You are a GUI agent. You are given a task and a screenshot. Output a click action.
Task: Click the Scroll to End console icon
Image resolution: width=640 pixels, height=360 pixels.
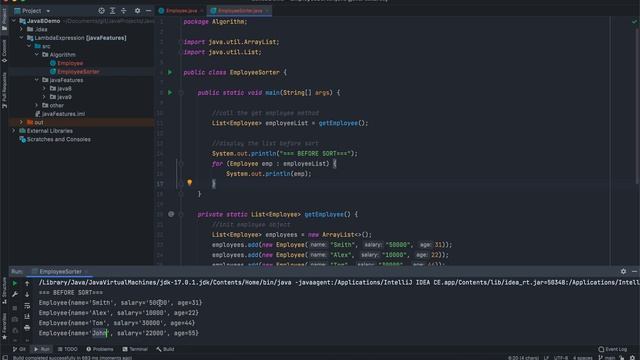point(27,316)
